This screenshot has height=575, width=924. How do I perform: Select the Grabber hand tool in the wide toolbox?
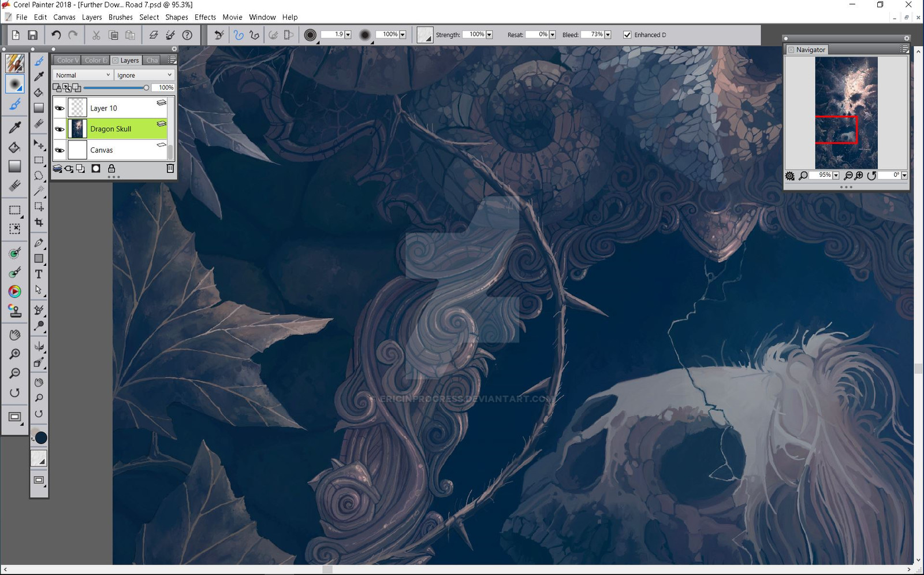pyautogui.click(x=15, y=335)
